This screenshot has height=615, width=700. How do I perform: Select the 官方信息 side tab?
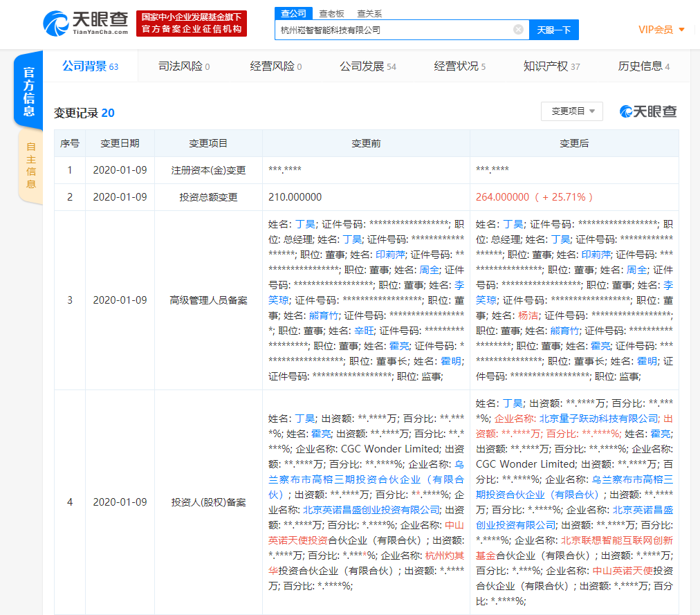28,91
